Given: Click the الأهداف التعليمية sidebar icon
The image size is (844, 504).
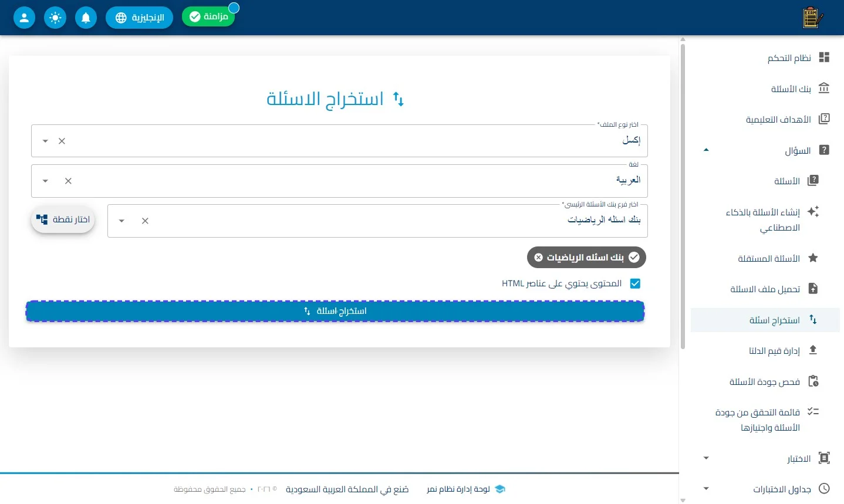Looking at the screenshot, I should coord(824,119).
